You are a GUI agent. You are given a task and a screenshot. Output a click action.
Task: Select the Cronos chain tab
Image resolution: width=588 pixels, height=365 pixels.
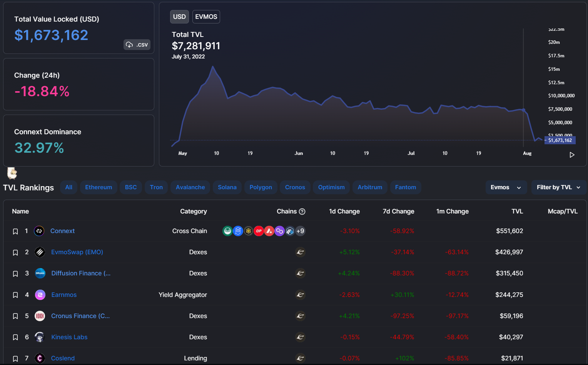[295, 187]
